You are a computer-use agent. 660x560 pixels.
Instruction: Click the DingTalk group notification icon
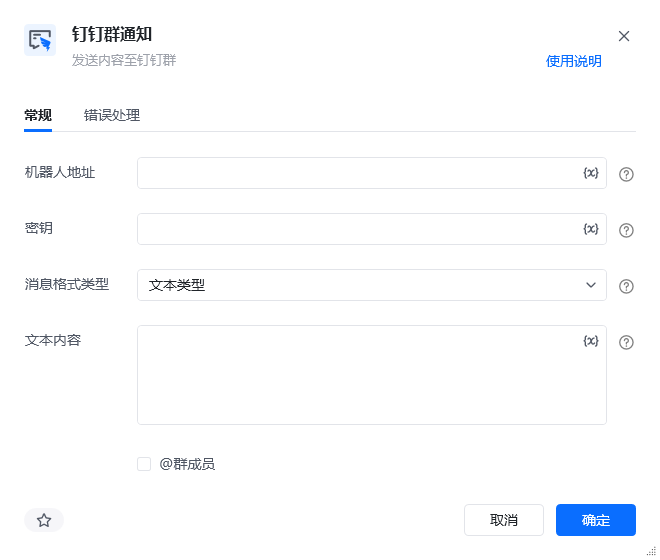pos(40,40)
